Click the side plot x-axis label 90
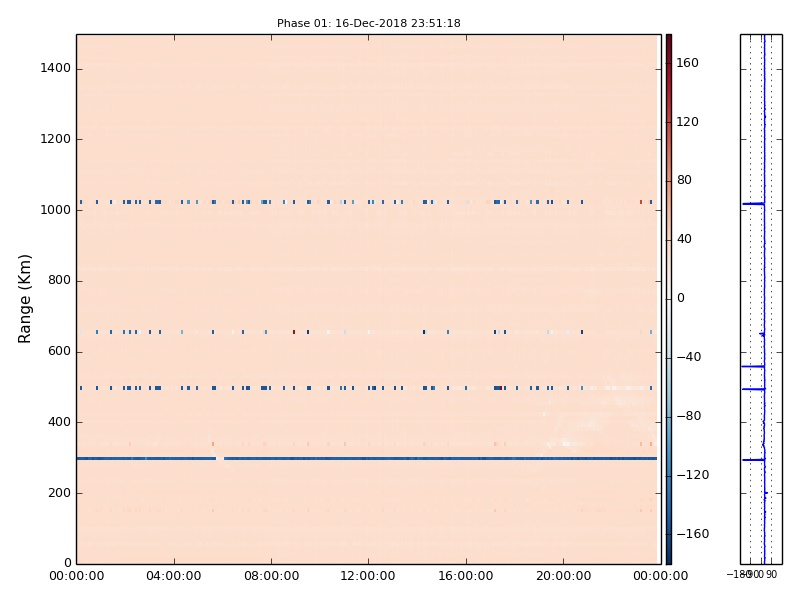This screenshot has width=800, height=600. (771, 574)
